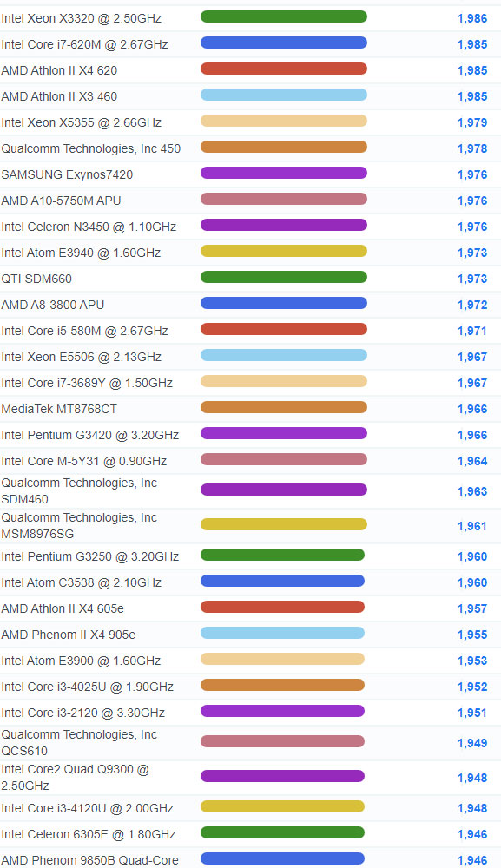Select SAMSUNG Exynos7420 CPU name

pos(67,174)
